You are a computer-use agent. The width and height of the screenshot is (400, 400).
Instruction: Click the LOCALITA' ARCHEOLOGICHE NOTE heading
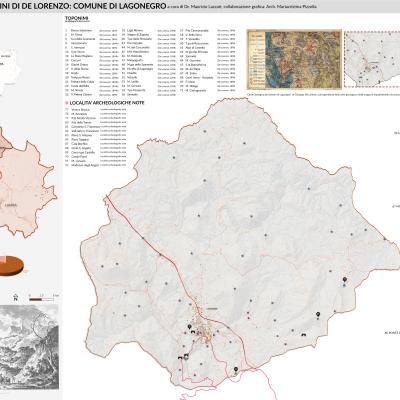[x=107, y=103]
